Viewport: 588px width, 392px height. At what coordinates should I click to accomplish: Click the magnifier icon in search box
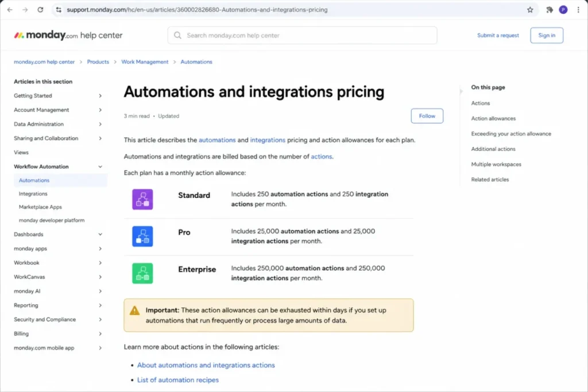[x=178, y=35]
